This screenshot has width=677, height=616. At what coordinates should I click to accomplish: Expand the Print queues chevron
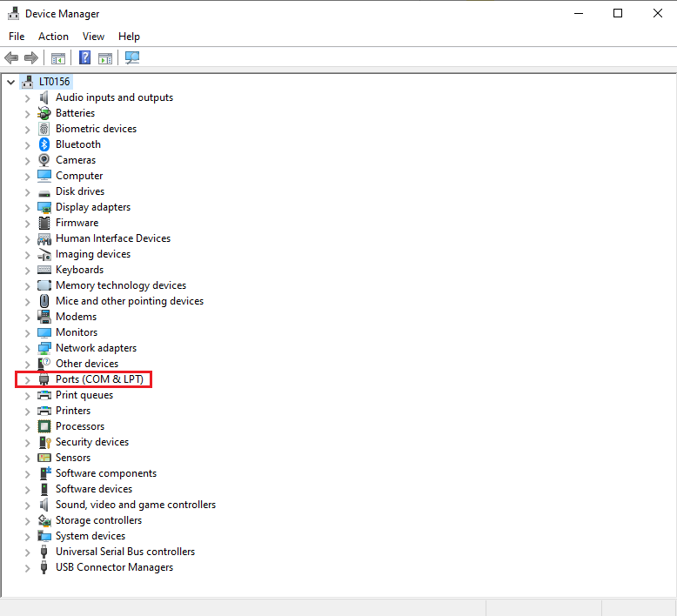[x=27, y=395]
